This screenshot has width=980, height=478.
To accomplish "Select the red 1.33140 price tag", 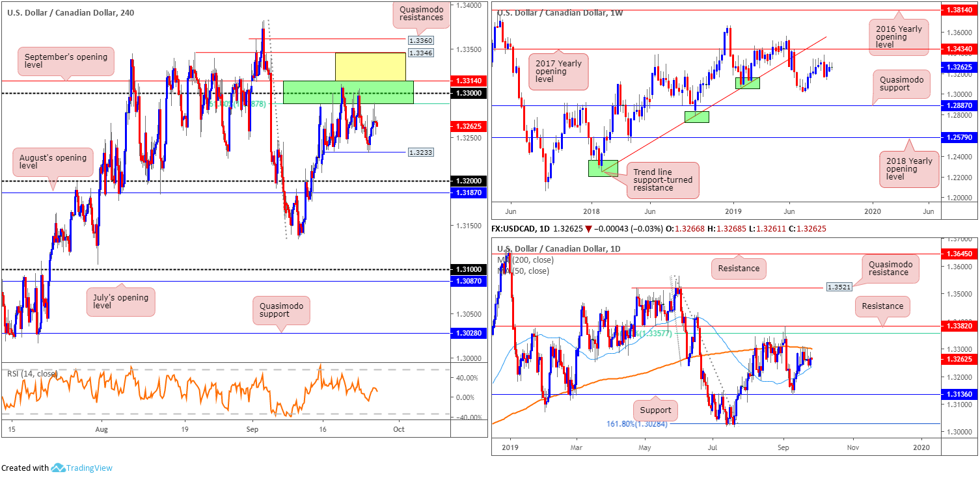I will click(x=467, y=81).
